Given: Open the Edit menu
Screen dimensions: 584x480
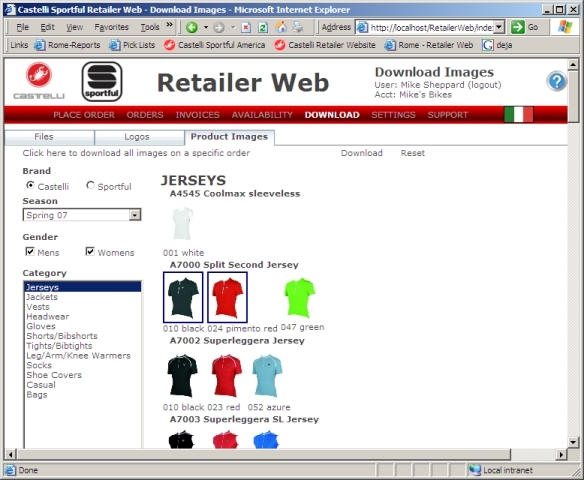Looking at the screenshot, I should [47, 27].
